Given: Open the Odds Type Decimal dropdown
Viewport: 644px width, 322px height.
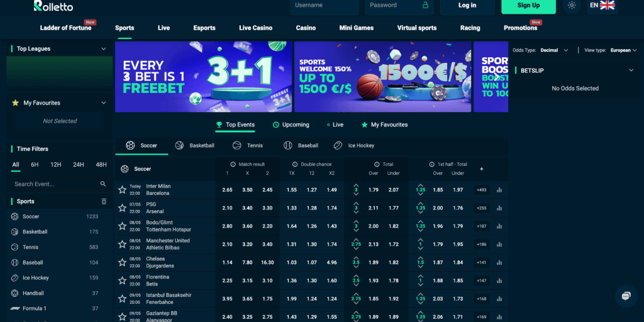Looking at the screenshot, I should pyautogui.click(x=555, y=50).
